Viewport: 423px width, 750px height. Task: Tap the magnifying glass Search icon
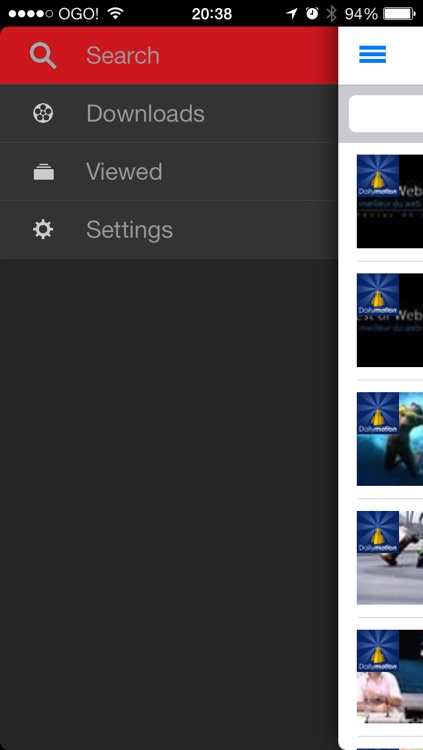[x=43, y=55]
